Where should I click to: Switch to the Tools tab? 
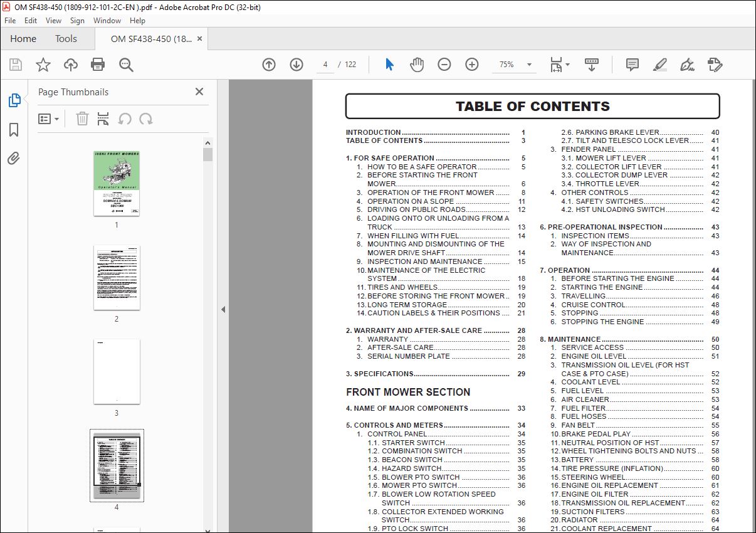pos(66,39)
